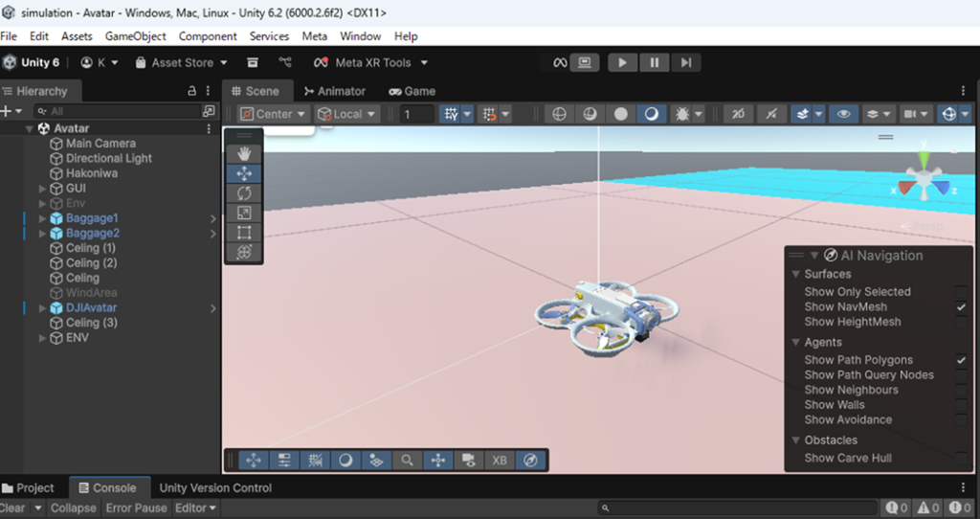Switch to the Game tab
Image resolution: width=980 pixels, height=519 pixels.
[412, 91]
